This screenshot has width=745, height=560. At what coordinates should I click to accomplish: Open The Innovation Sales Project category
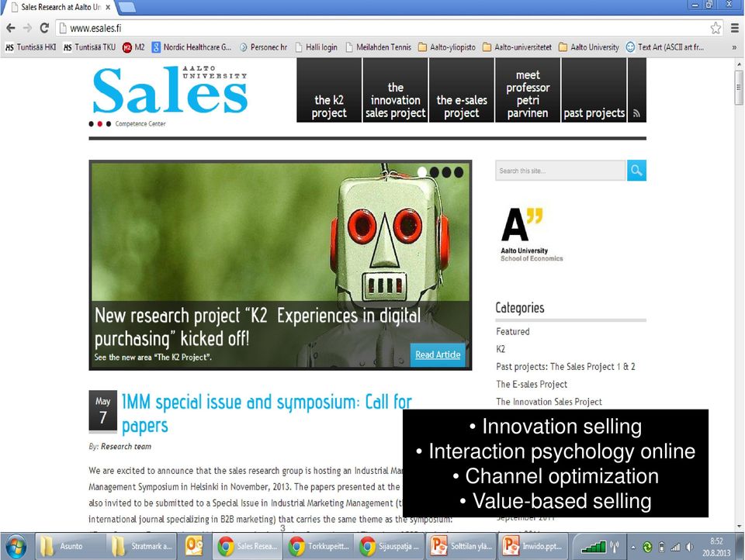pos(549,402)
